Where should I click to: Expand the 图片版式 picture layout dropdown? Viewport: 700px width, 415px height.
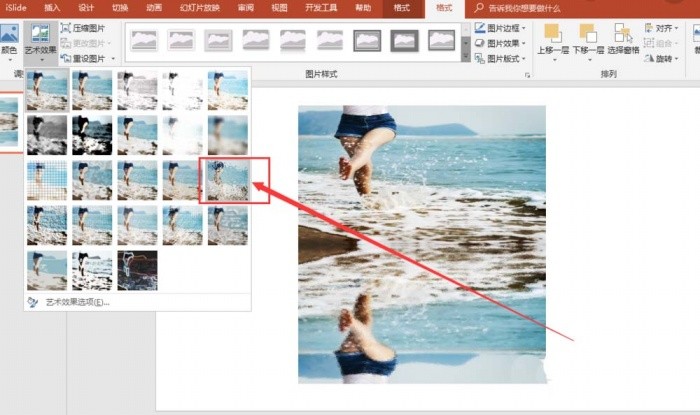(x=500, y=58)
